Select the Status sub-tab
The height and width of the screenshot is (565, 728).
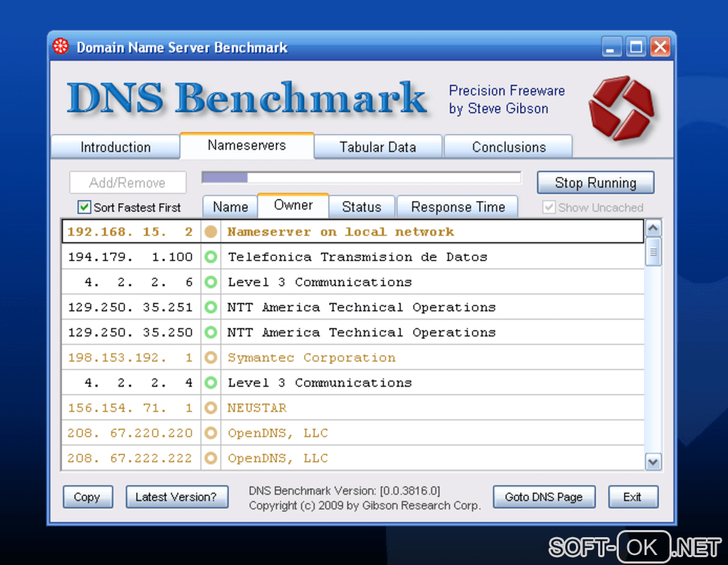[361, 207]
